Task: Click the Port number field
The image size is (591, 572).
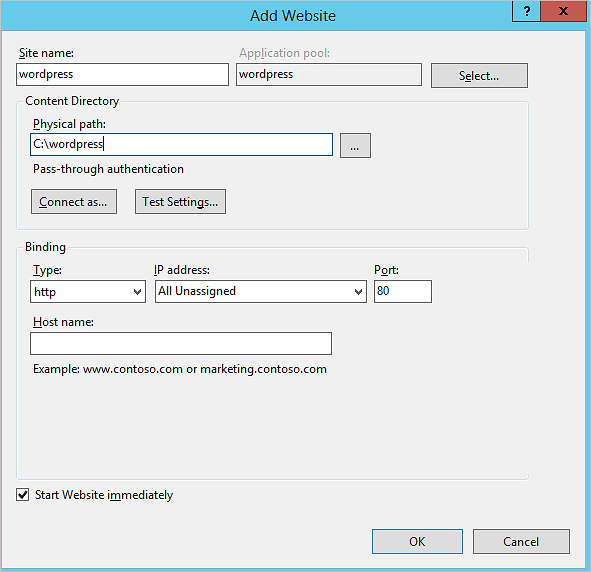Action: 403,291
